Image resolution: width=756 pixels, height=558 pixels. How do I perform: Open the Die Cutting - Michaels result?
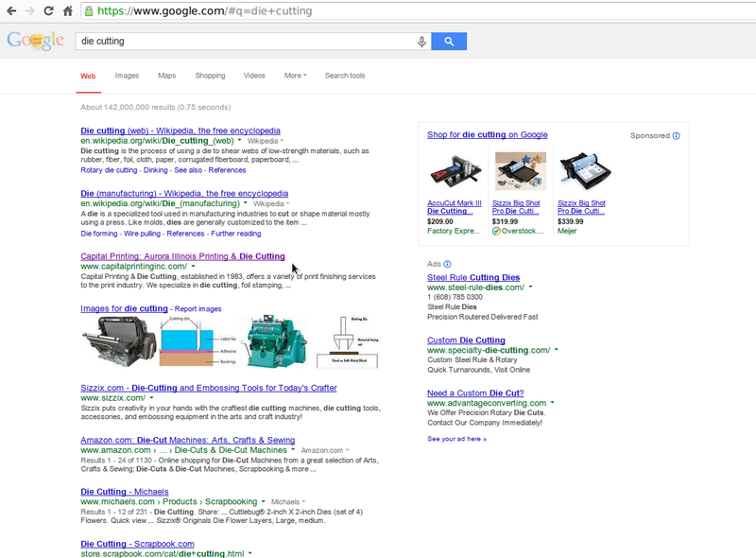pos(125,492)
